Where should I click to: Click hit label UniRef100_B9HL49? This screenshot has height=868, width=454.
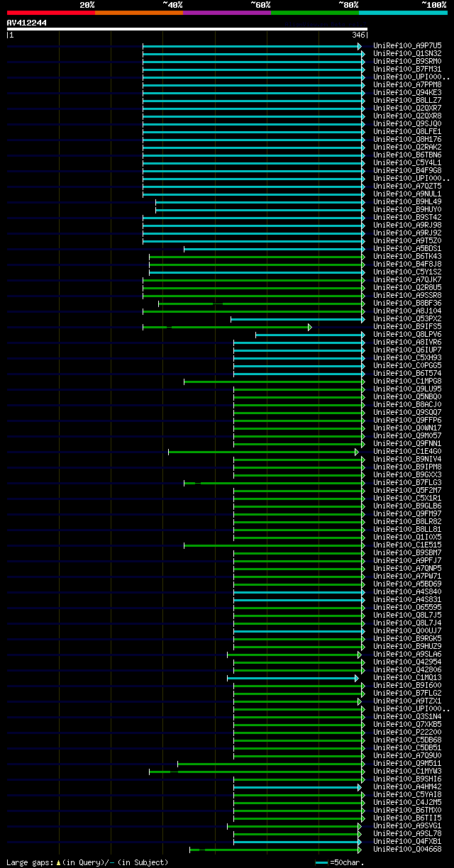tap(407, 201)
